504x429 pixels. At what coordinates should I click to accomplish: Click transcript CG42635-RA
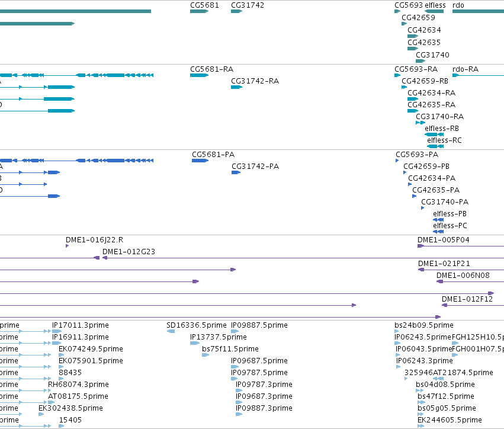pos(413,111)
